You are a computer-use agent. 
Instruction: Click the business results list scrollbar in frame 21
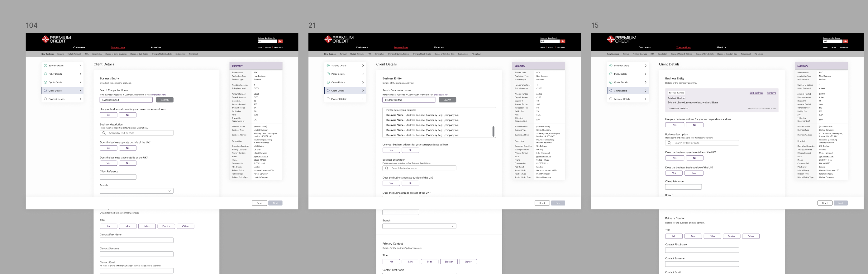pos(493,131)
